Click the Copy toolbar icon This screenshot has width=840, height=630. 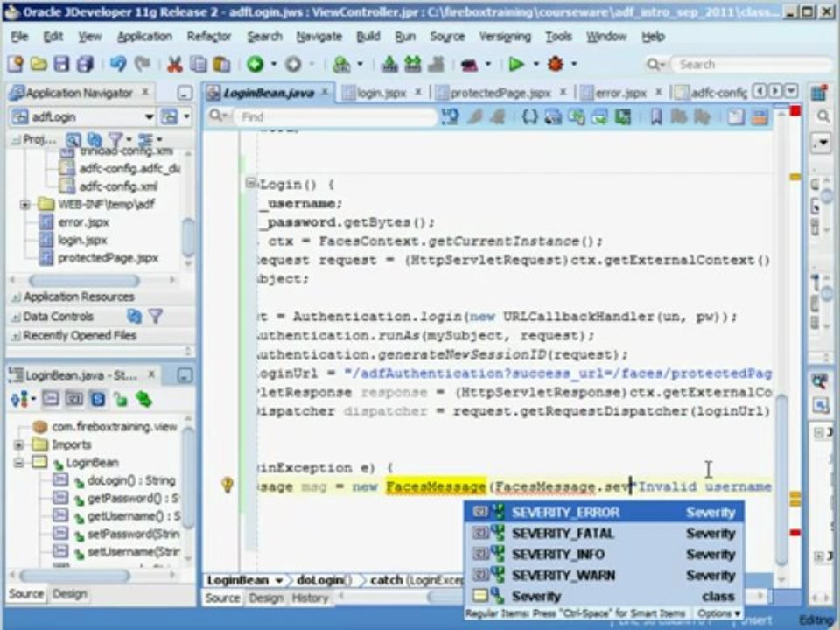click(x=199, y=64)
